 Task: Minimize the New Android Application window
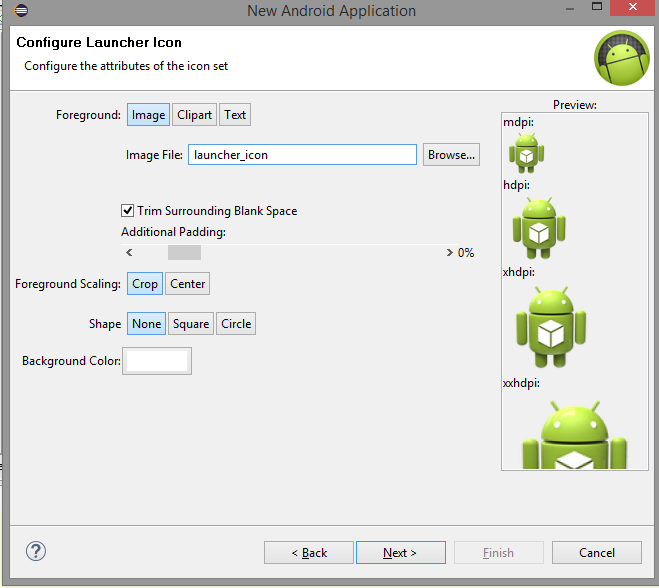click(570, 9)
